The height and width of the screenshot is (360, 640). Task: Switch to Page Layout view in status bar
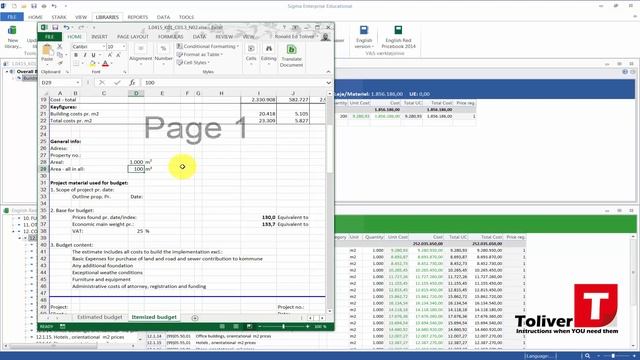tap(236, 327)
